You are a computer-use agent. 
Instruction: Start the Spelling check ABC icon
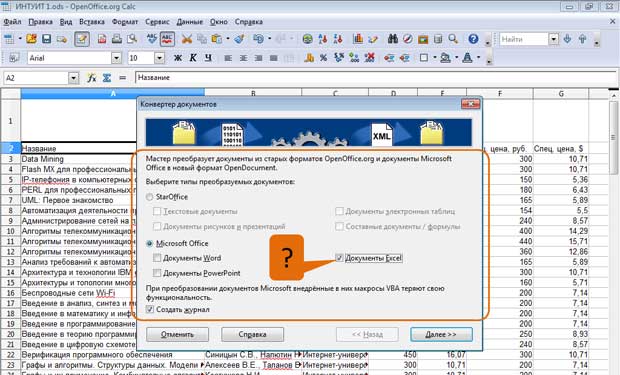point(152,39)
